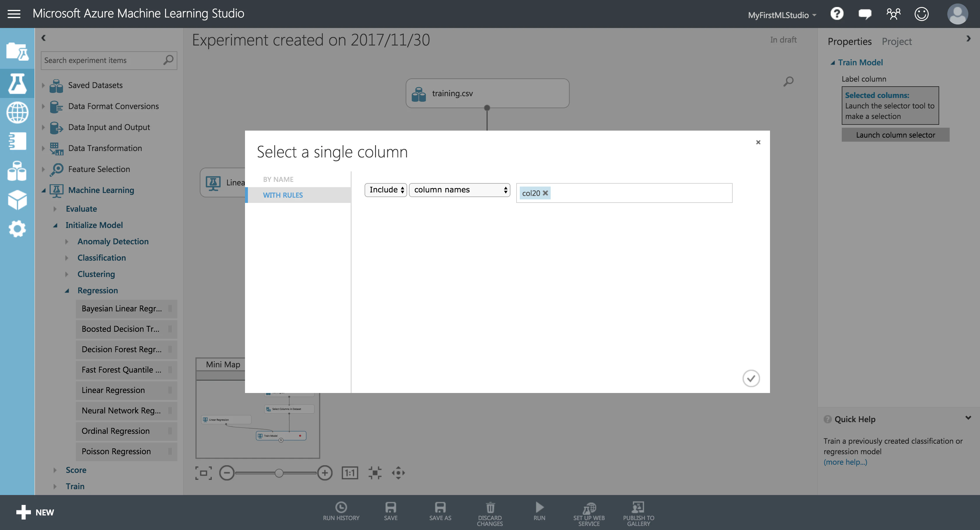Screen dimensions: 980x530
Task: Click the NEW plus button
Action: pyautogui.click(x=35, y=512)
